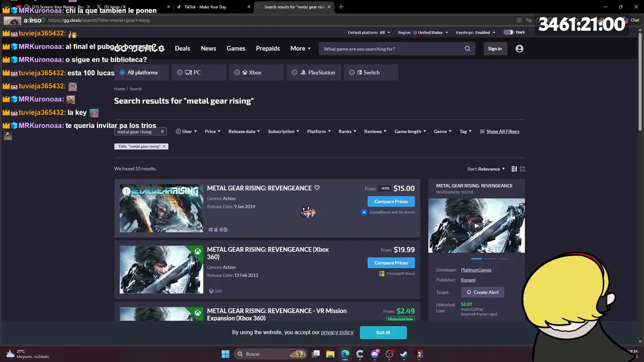This screenshot has height=362, width=644.
Task: Switch to grid view layout icon
Action: click(522, 169)
